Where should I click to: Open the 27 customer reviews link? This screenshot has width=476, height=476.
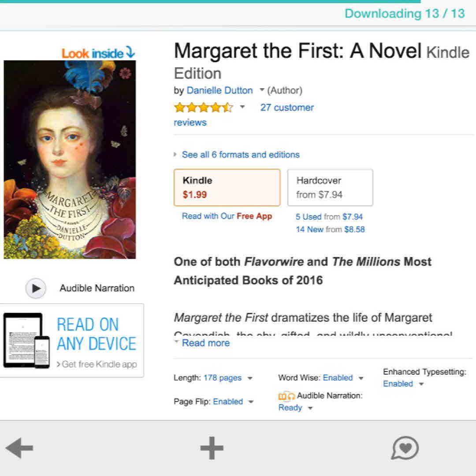[287, 108]
